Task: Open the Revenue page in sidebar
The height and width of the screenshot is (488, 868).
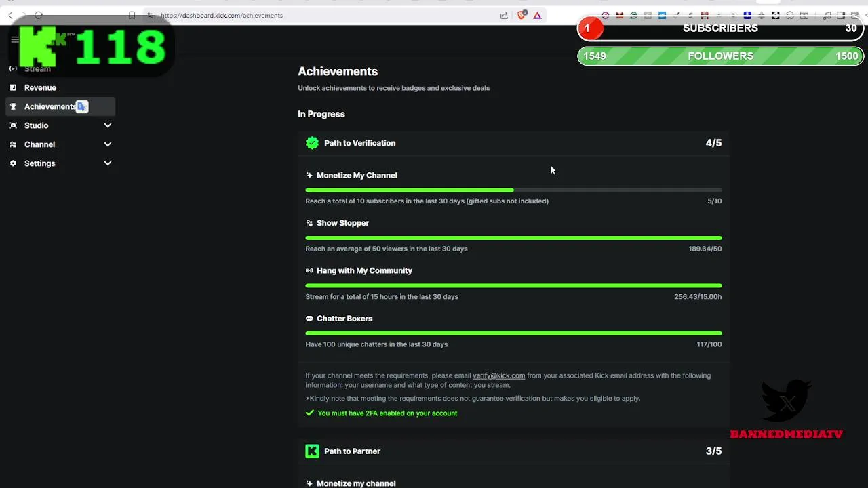Action: pos(40,87)
